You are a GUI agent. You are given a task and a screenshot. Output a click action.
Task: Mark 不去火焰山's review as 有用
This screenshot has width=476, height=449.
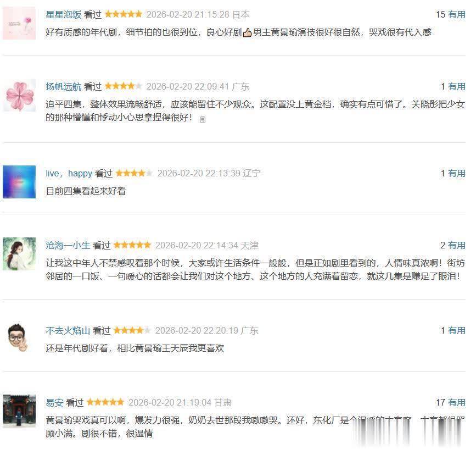(457, 330)
